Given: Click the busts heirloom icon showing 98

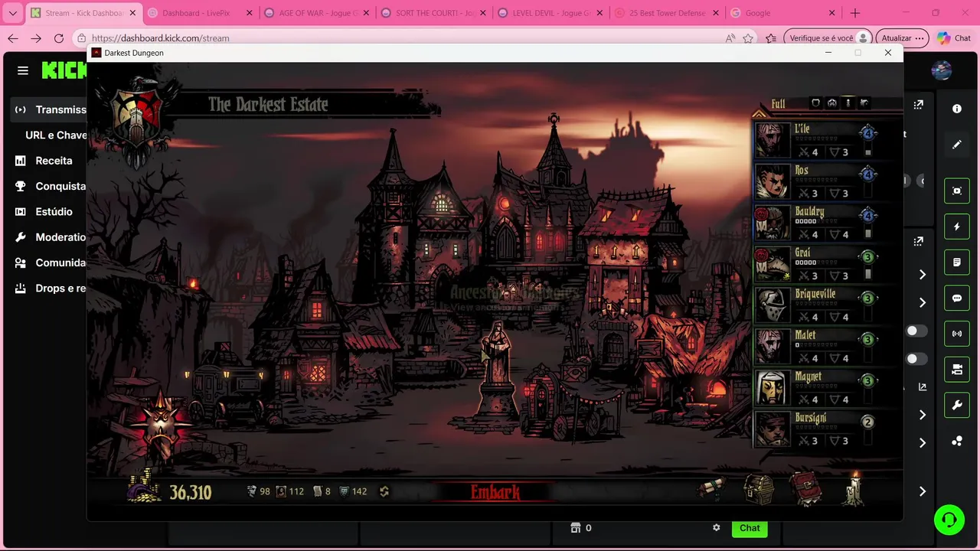Looking at the screenshot, I should 252,491.
